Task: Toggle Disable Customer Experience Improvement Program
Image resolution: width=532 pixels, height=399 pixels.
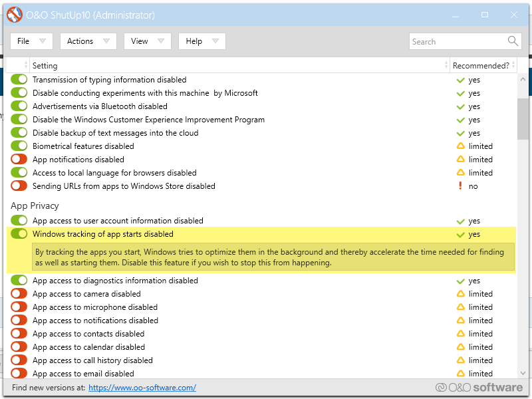Action: (x=19, y=119)
